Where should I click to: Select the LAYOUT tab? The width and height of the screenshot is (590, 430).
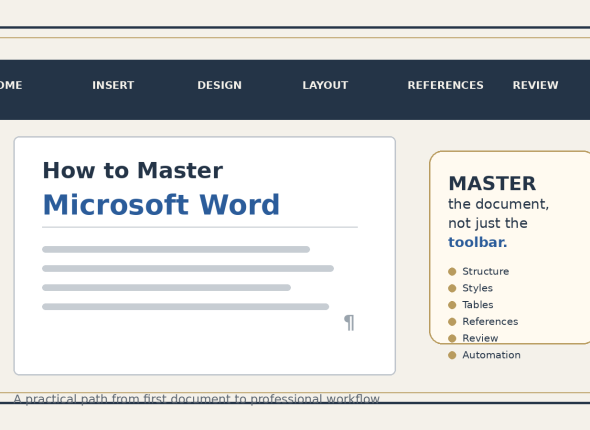[x=325, y=85]
